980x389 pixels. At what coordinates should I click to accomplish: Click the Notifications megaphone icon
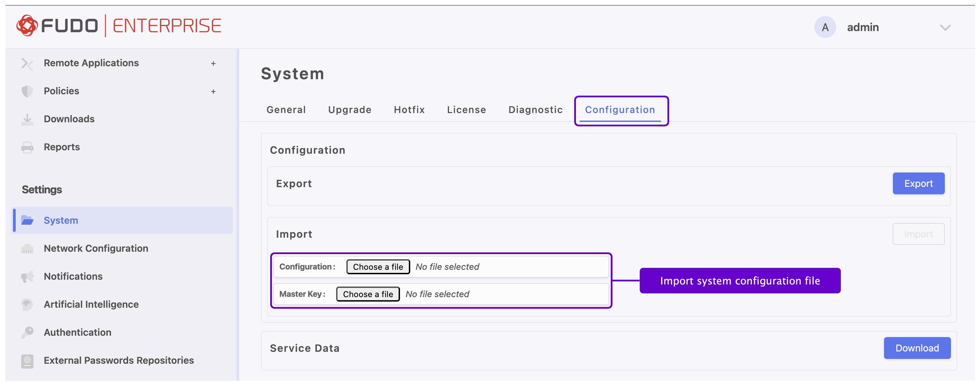click(27, 276)
